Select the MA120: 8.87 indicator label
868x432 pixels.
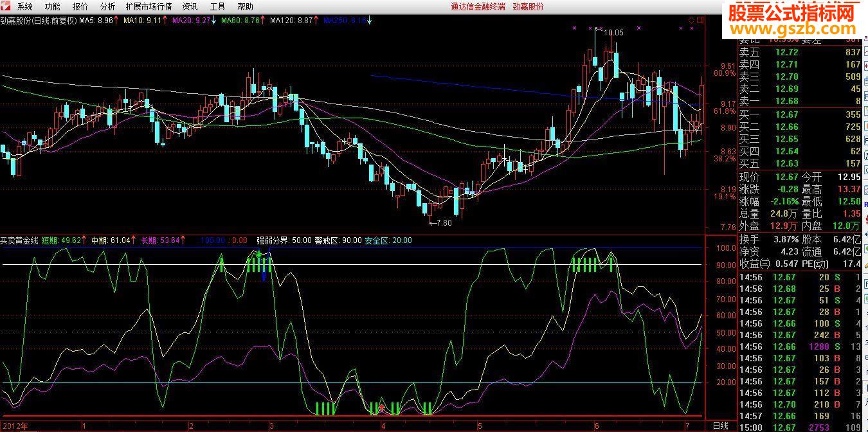pyautogui.click(x=294, y=21)
